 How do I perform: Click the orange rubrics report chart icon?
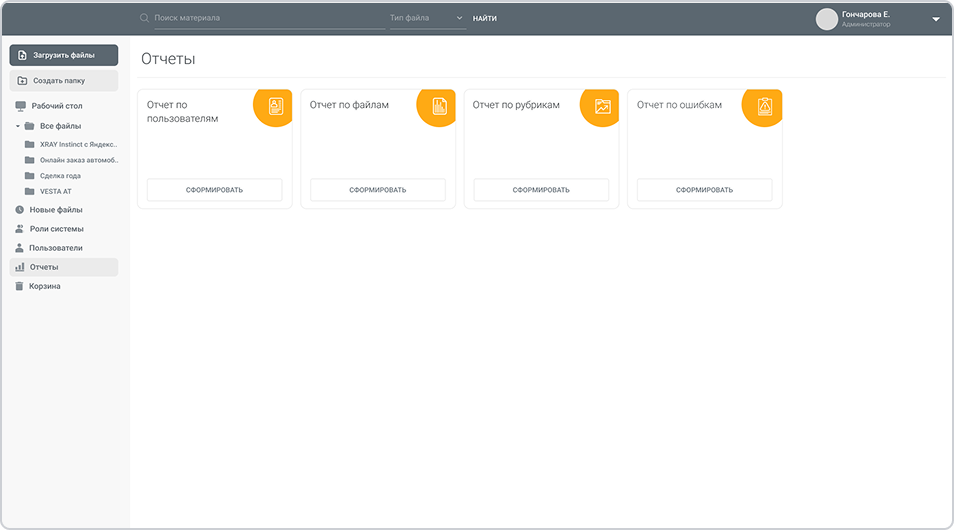coord(602,106)
